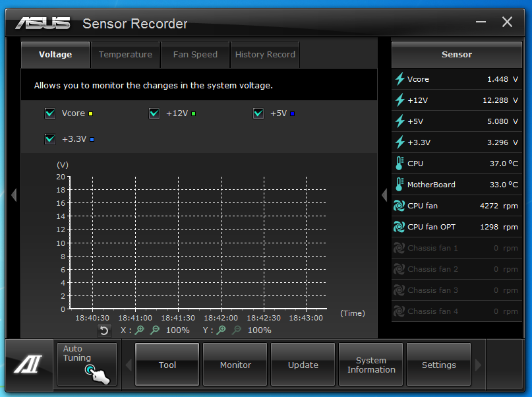The width and height of the screenshot is (532, 397).
Task: Click the Chassis fan 2 icon
Action: (399, 269)
